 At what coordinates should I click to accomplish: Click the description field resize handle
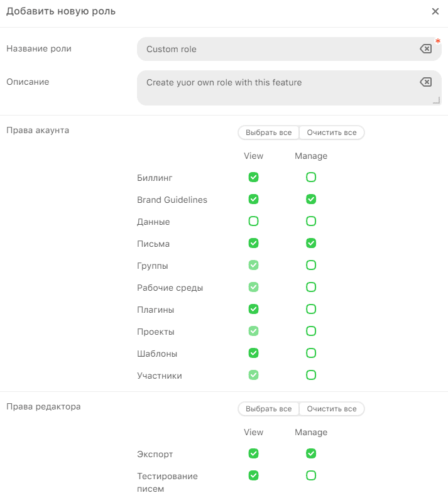click(437, 100)
